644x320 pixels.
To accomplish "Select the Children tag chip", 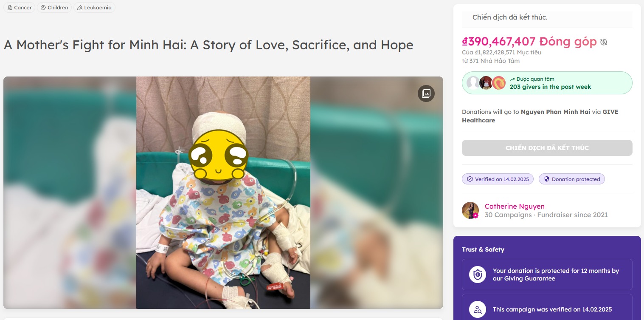I will [54, 8].
